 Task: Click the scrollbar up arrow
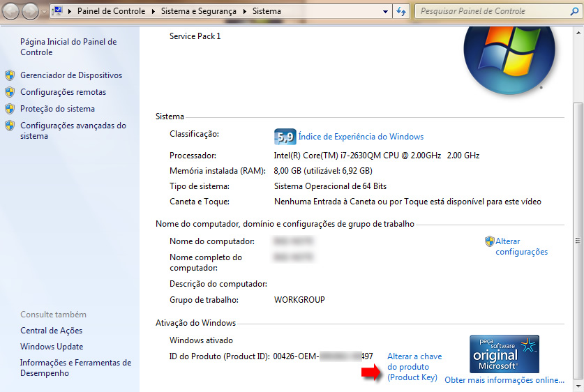coord(578,33)
